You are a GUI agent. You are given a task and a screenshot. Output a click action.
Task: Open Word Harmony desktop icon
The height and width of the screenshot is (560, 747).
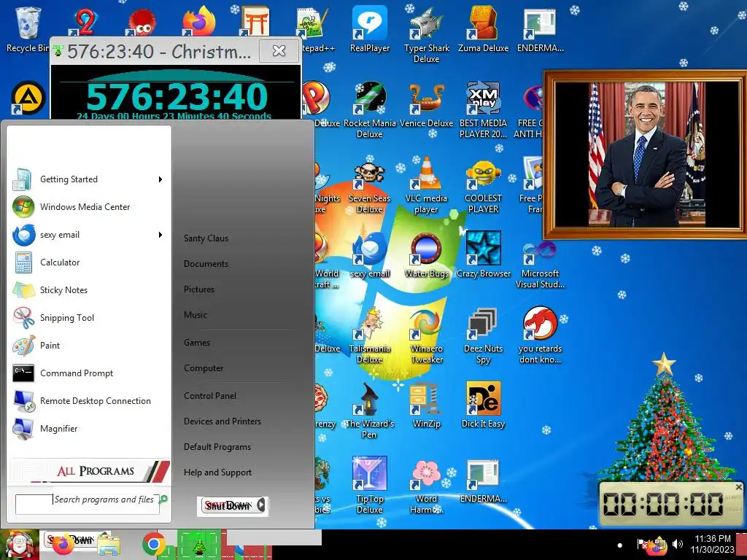click(426, 486)
